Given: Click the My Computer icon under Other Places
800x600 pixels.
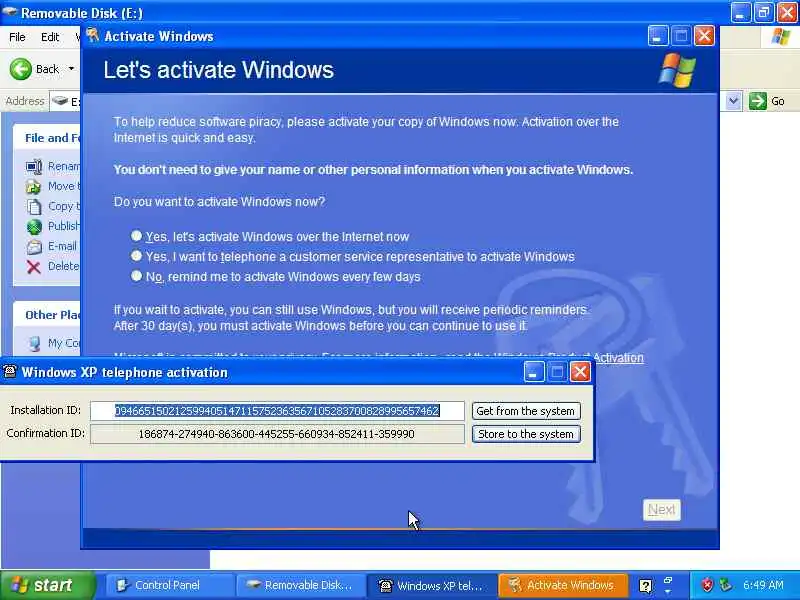Looking at the screenshot, I should pyautogui.click(x=34, y=343).
